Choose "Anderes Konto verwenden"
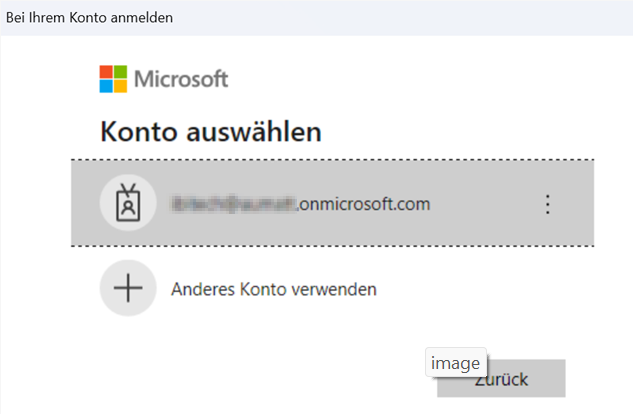This screenshot has width=633, height=414. (x=274, y=289)
